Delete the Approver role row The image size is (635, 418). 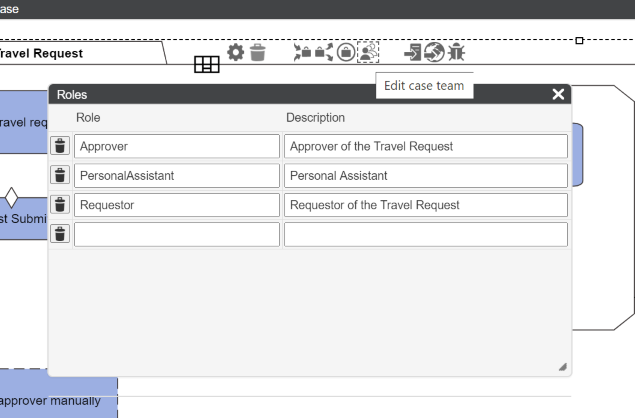click(x=60, y=146)
